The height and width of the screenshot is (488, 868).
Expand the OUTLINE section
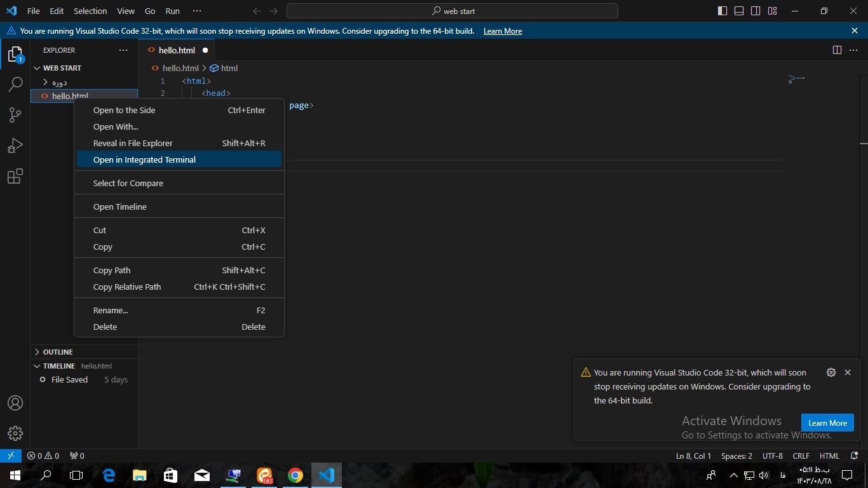coord(84,351)
